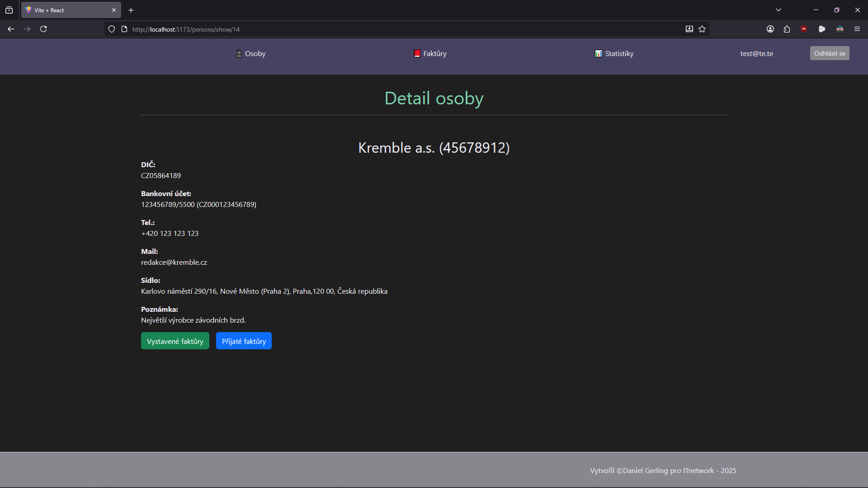
Task: Click the back navigation arrow
Action: point(11,29)
